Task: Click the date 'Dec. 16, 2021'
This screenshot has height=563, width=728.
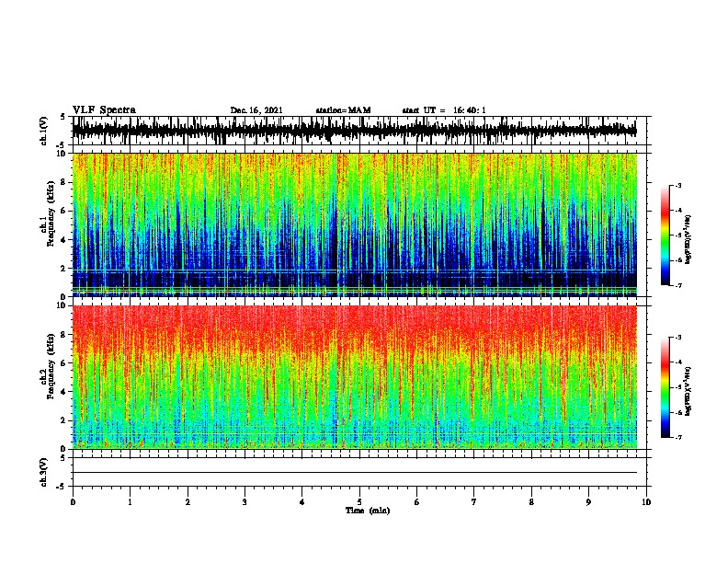Action: (256, 110)
